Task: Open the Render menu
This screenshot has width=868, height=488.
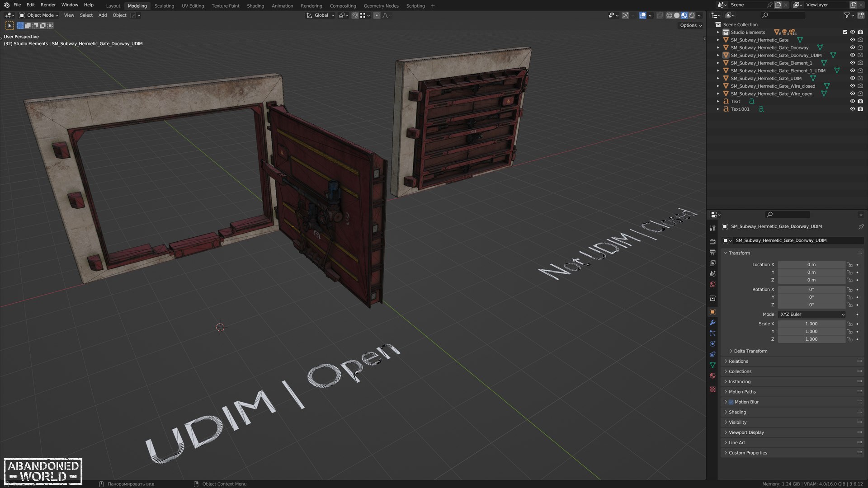Action: tap(48, 5)
